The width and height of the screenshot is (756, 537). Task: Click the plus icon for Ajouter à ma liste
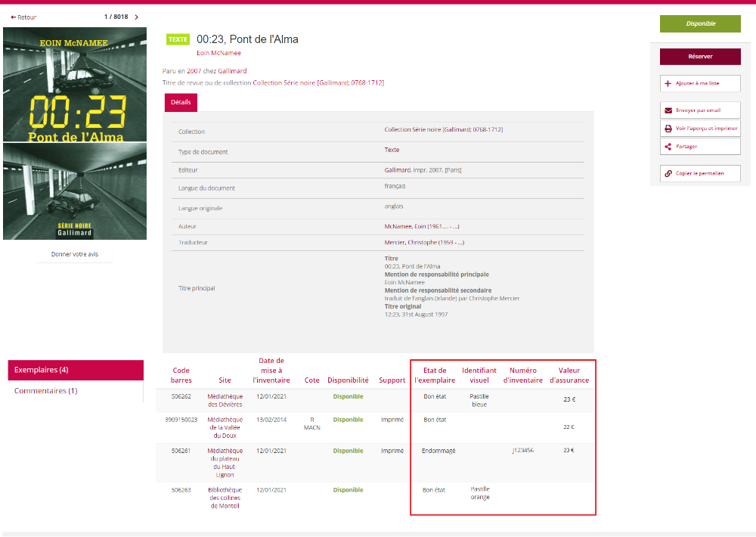click(x=668, y=83)
